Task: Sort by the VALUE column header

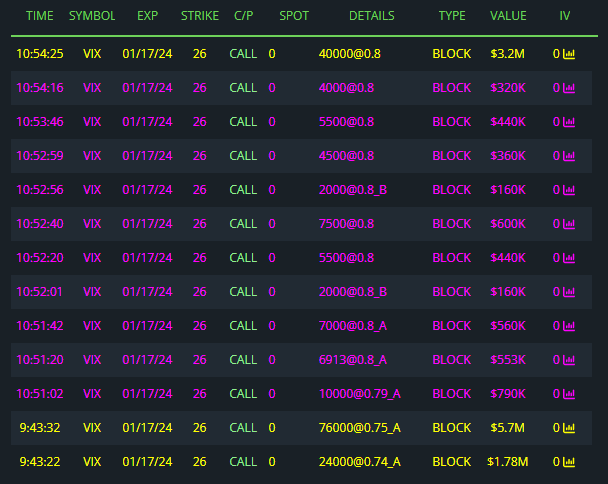Action: [x=508, y=16]
